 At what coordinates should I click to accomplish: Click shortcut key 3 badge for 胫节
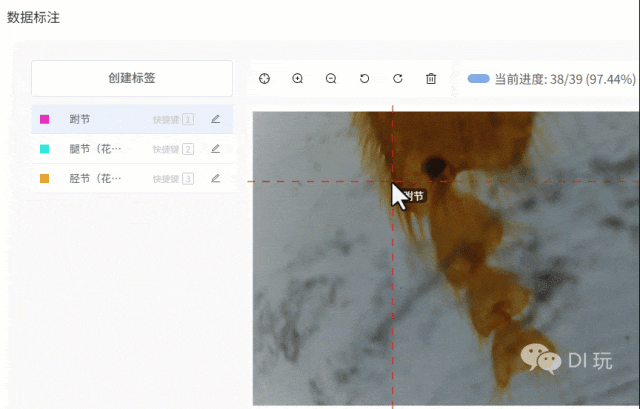point(188,179)
